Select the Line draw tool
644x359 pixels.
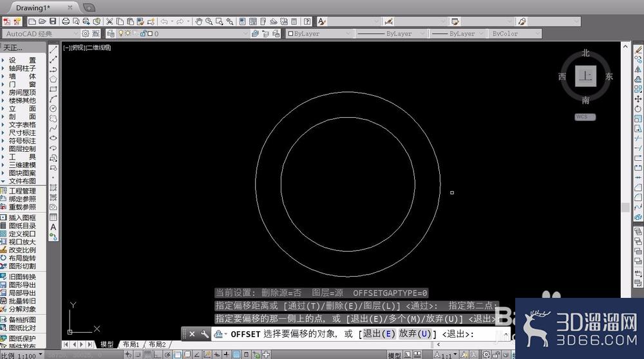(x=53, y=50)
